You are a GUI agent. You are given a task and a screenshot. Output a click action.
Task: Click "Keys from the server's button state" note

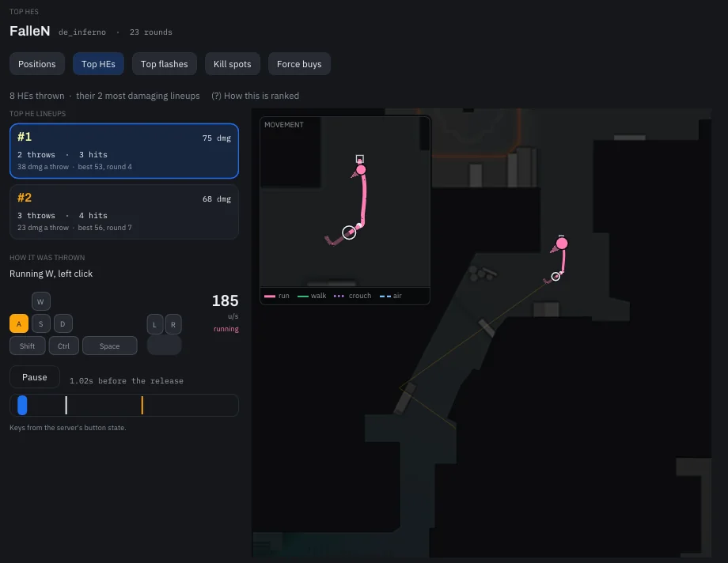pos(68,428)
